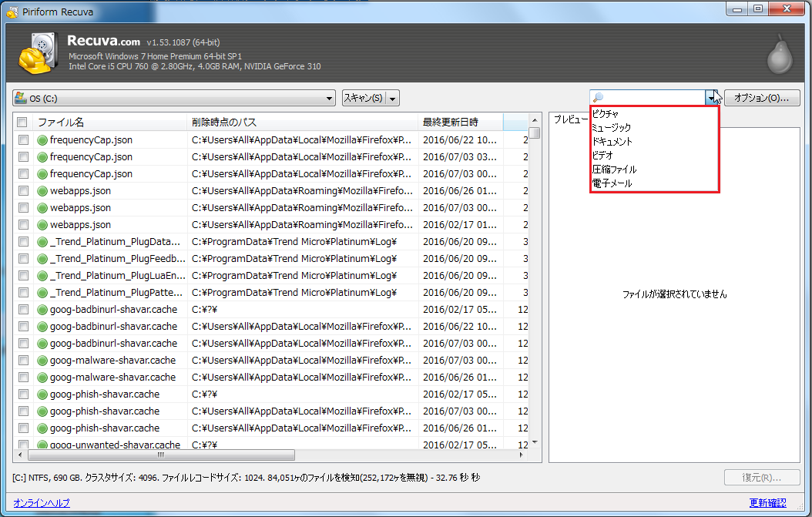Click the horizontal scroll-right arrow
Viewport: 812px width, 517px height.
(x=521, y=455)
